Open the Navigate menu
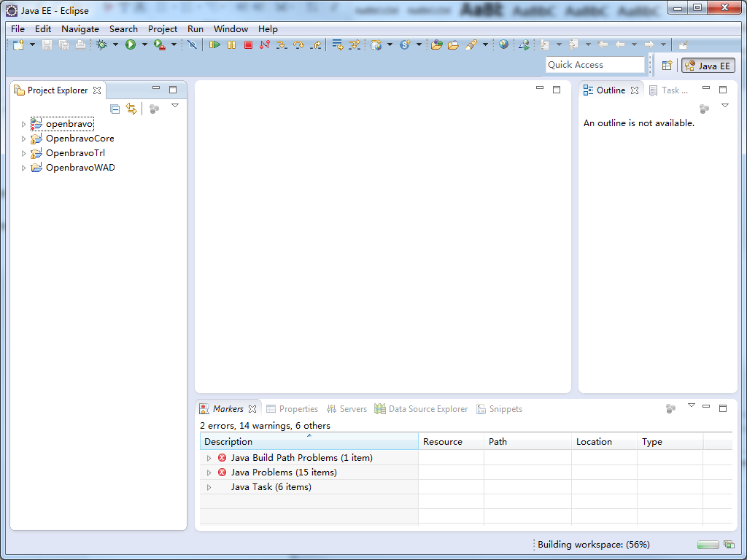747x560 pixels. (x=80, y=29)
